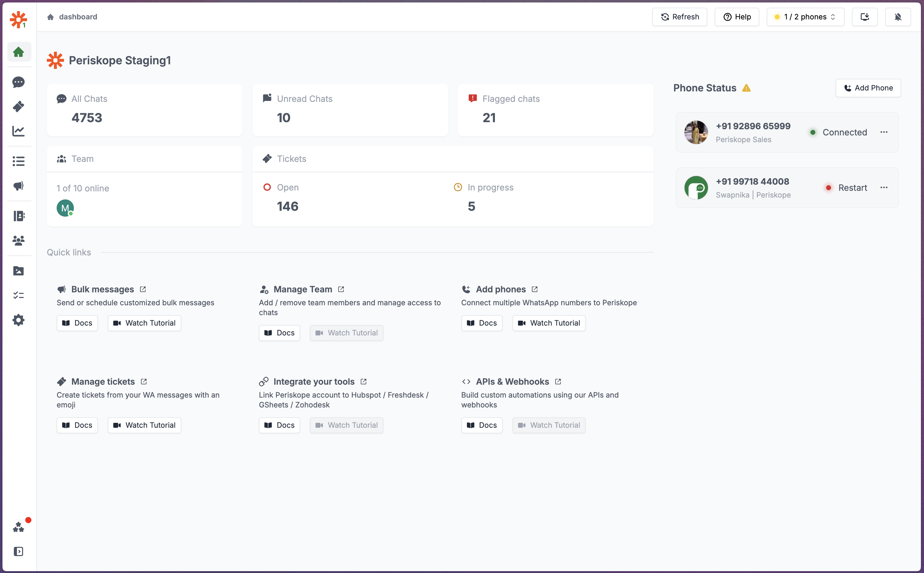Click the muted notifications bell icon
The image size is (924, 573).
tap(898, 17)
